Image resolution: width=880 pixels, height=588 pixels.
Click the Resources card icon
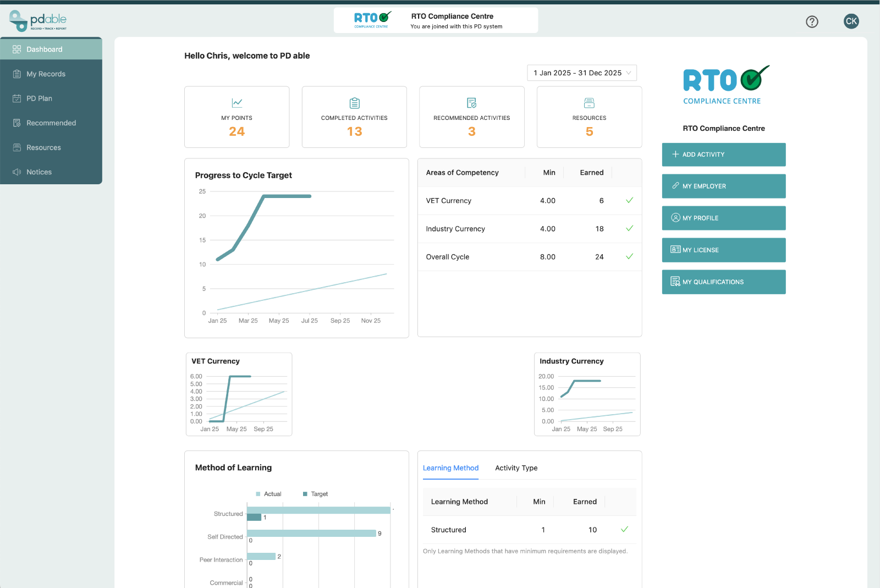pos(589,103)
